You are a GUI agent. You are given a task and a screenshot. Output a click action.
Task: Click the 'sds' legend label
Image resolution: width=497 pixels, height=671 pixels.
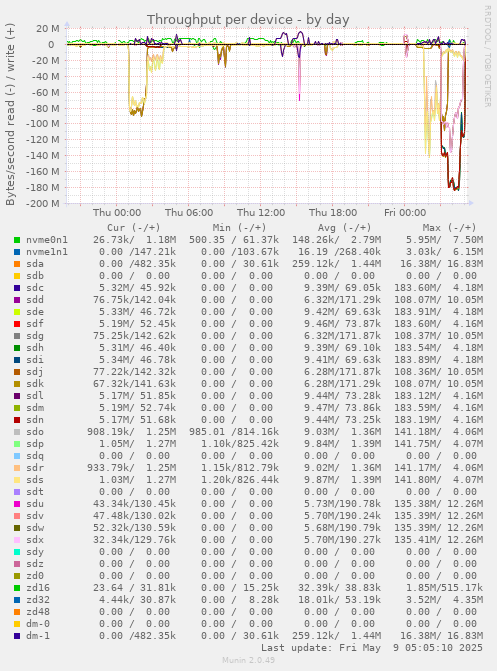point(35,480)
